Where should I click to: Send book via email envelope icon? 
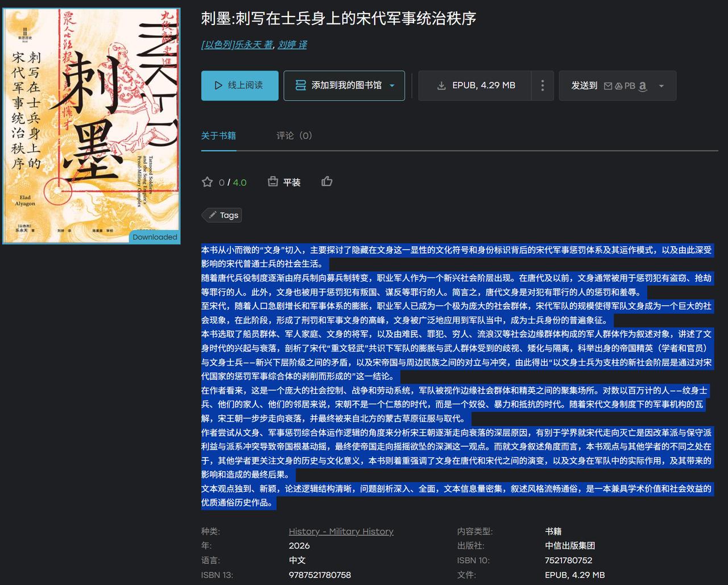608,86
